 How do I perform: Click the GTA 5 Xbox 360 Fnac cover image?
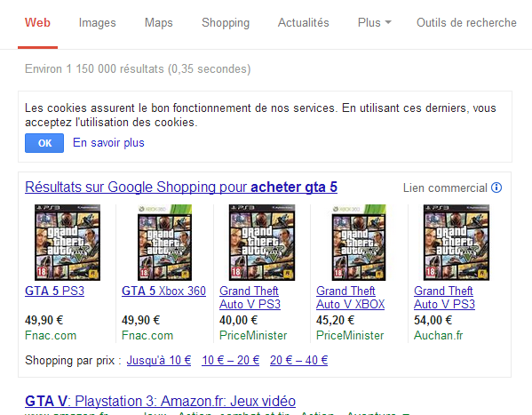click(164, 243)
